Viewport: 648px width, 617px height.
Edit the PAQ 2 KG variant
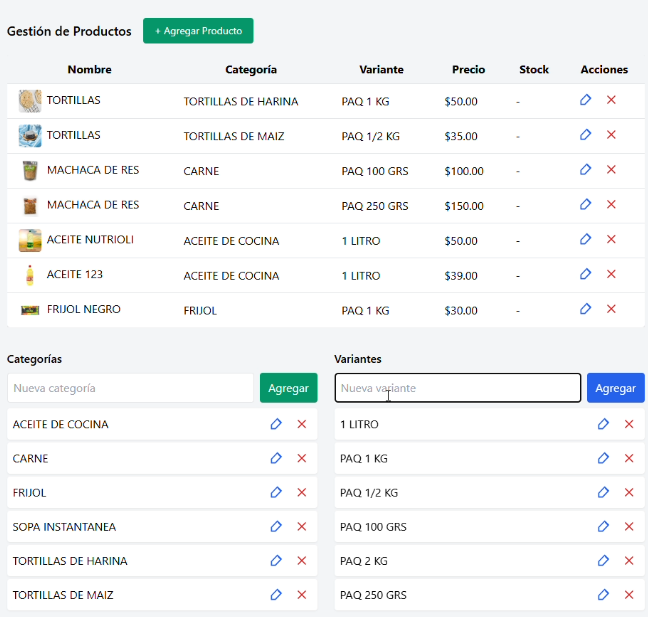coord(603,561)
